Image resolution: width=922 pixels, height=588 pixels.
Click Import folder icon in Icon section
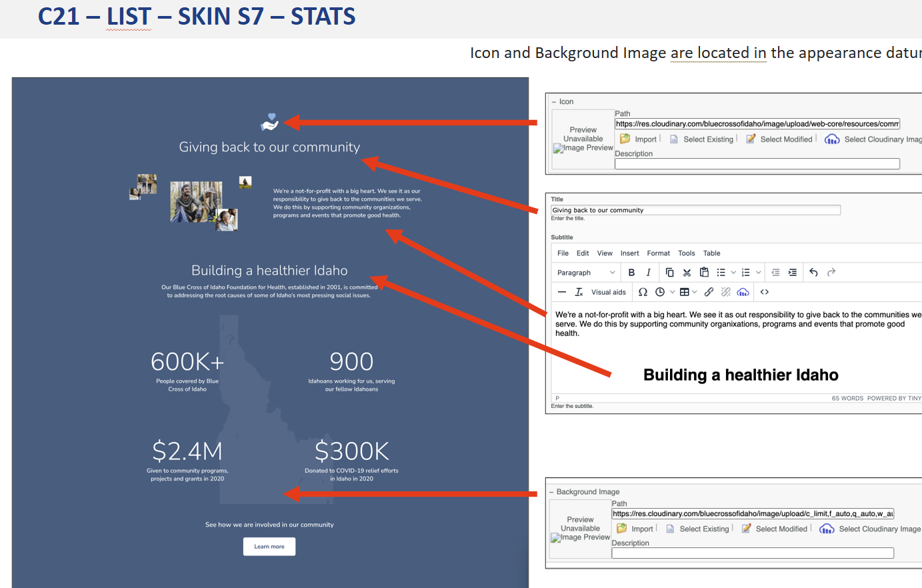[625, 139]
